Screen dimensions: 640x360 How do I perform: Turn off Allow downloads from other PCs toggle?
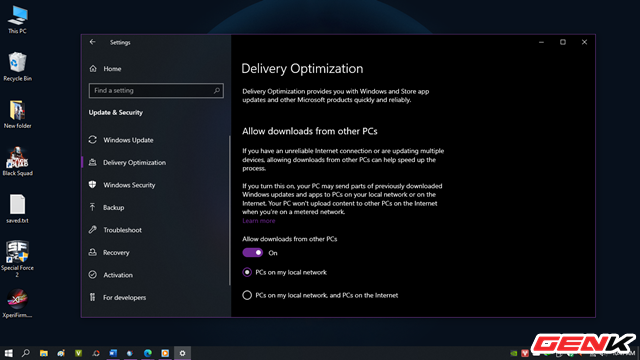pyautogui.click(x=253, y=253)
